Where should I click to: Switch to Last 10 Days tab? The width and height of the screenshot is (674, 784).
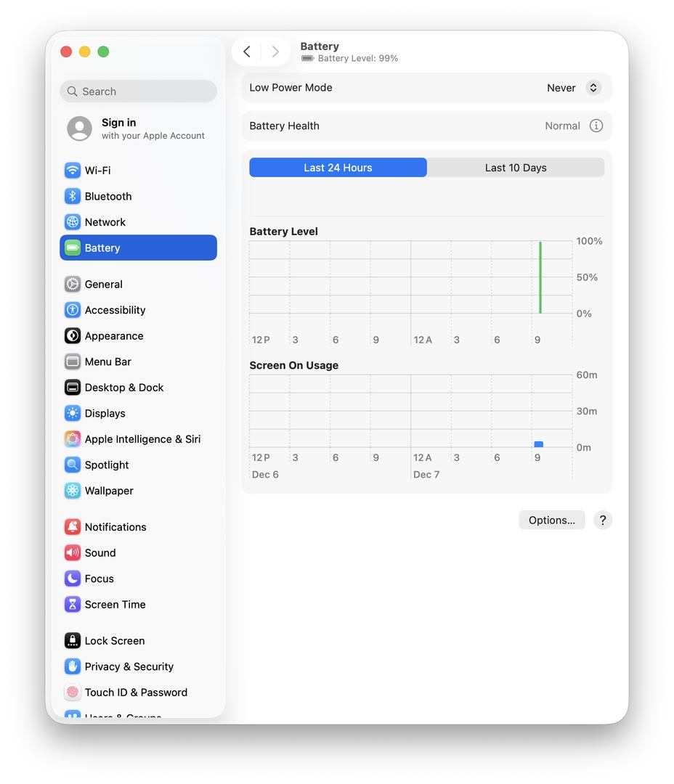516,168
